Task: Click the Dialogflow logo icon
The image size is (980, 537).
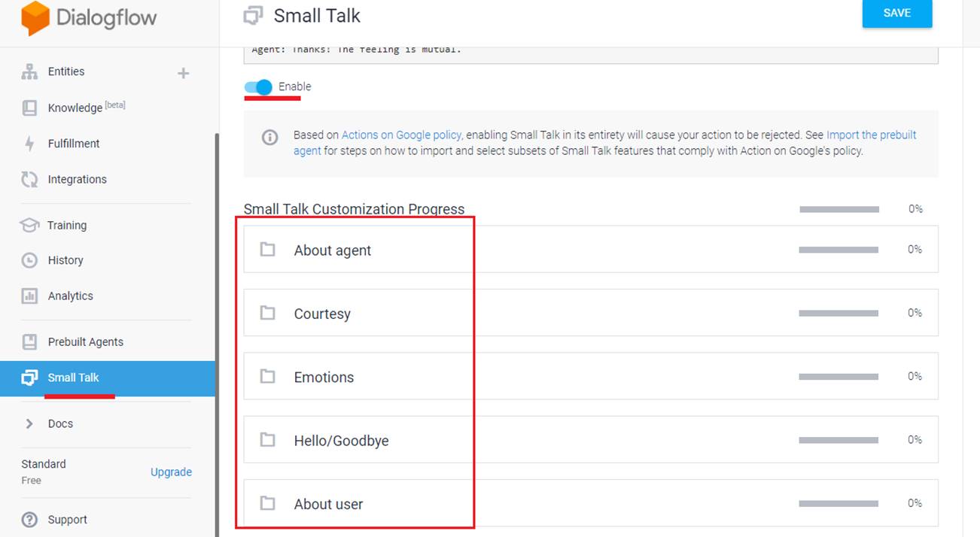Action: click(35, 18)
